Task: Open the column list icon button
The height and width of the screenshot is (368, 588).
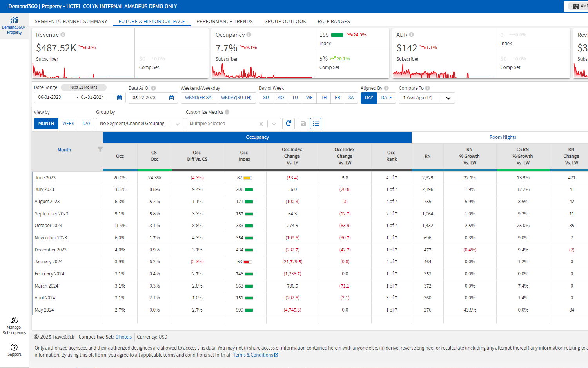Action: [316, 124]
